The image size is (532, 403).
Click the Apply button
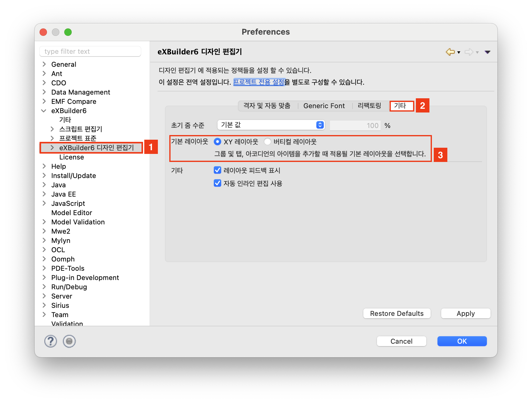(x=466, y=313)
